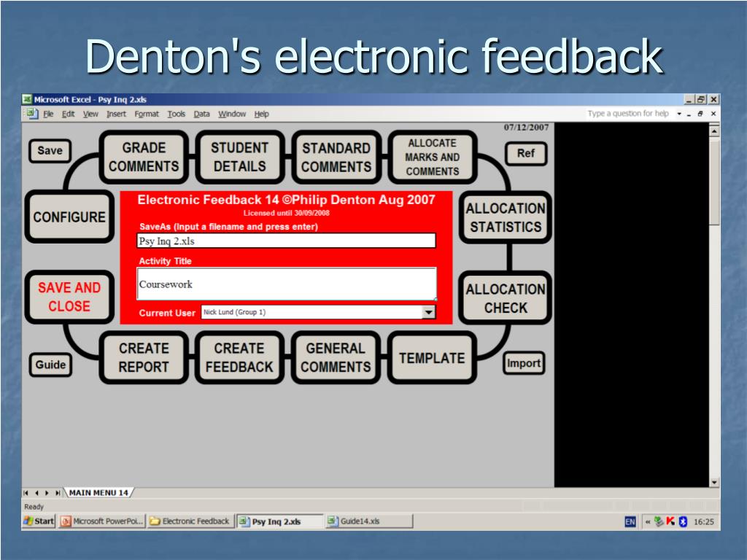
Task: Click the Import button
Action: pos(524,363)
